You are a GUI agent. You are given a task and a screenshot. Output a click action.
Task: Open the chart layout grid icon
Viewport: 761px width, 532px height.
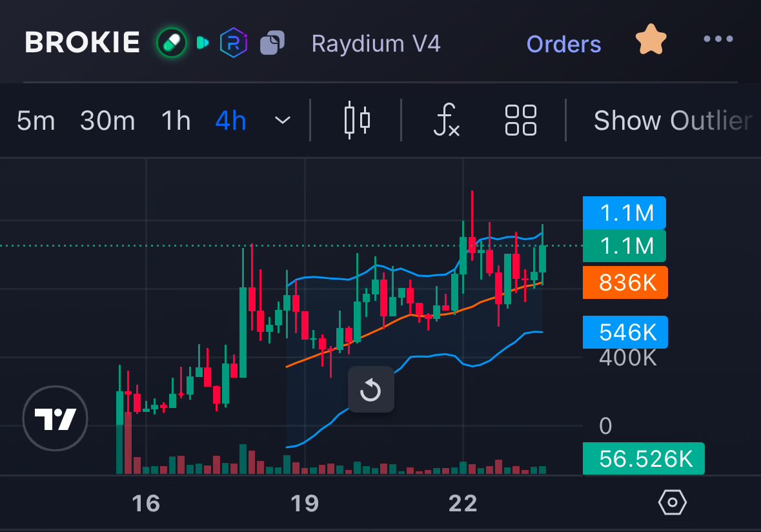coord(521,120)
